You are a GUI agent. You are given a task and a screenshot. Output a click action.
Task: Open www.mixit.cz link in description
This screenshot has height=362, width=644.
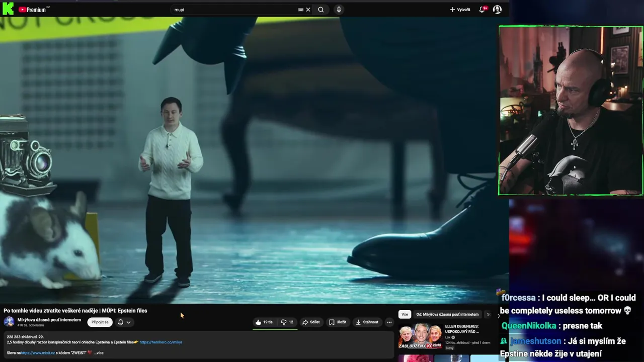38,353
